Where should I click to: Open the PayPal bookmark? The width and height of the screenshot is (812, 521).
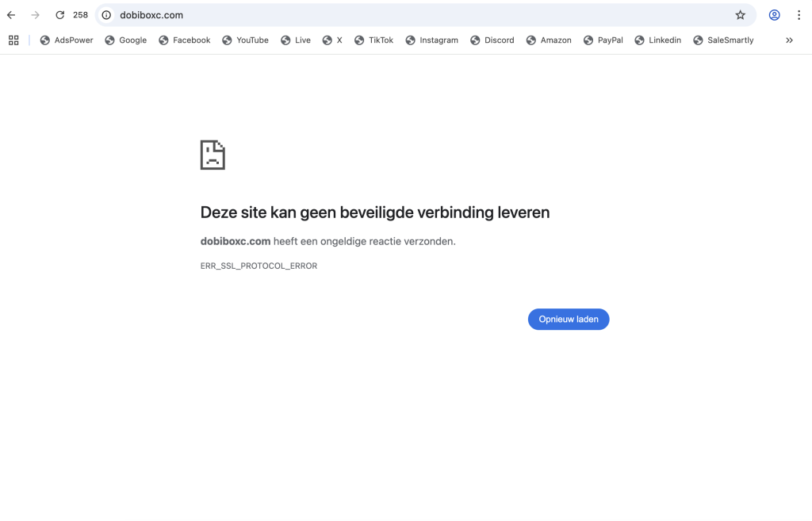coord(603,40)
